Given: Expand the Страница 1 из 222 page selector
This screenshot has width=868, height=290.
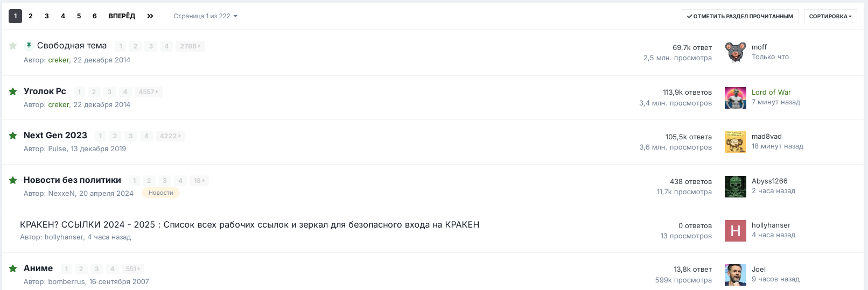Looking at the screenshot, I should click(205, 16).
